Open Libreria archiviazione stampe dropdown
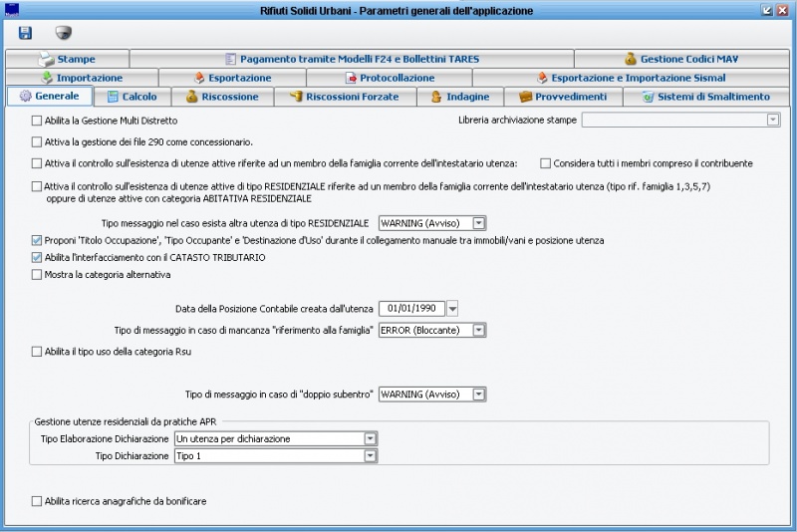797x532 pixels. coord(773,120)
